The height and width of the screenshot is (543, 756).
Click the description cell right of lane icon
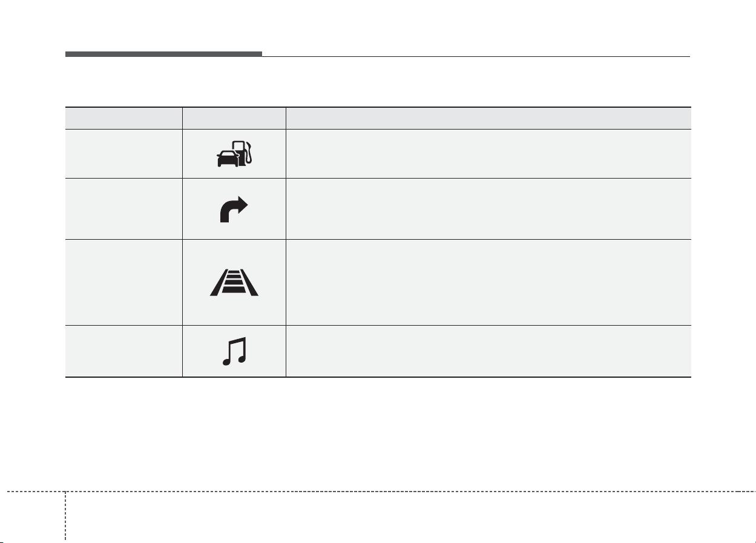coord(488,283)
